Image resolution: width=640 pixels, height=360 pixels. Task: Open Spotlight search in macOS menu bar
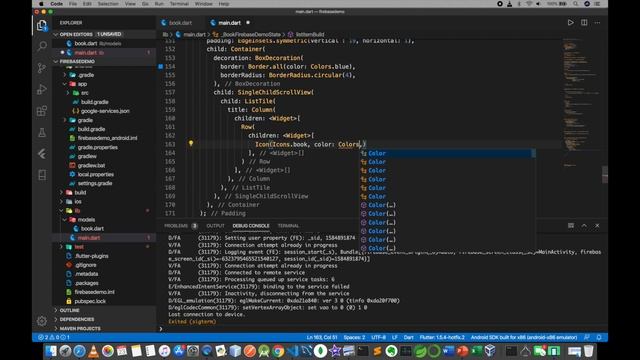(575, 4)
